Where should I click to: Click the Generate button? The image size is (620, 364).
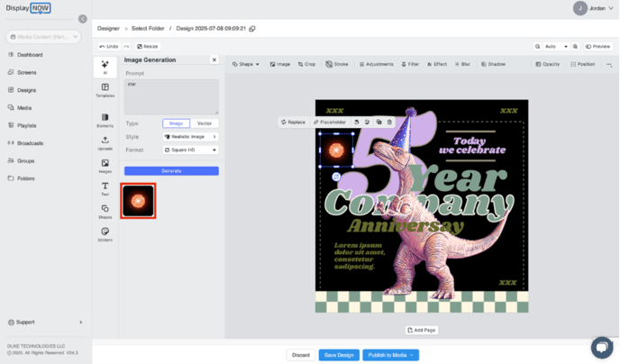point(171,170)
